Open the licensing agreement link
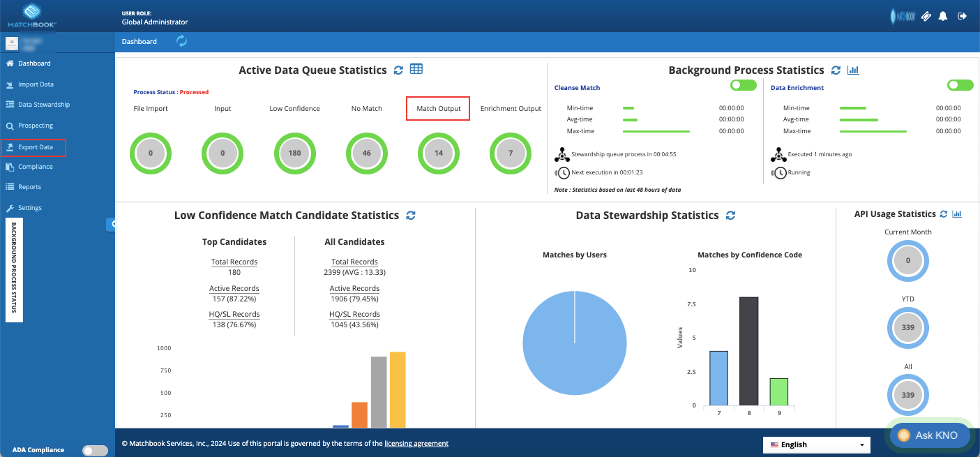 point(416,444)
